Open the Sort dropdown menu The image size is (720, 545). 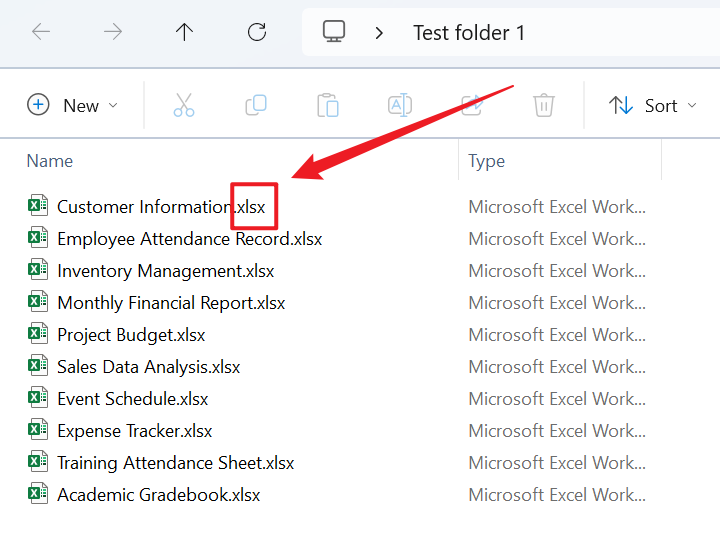click(x=653, y=105)
